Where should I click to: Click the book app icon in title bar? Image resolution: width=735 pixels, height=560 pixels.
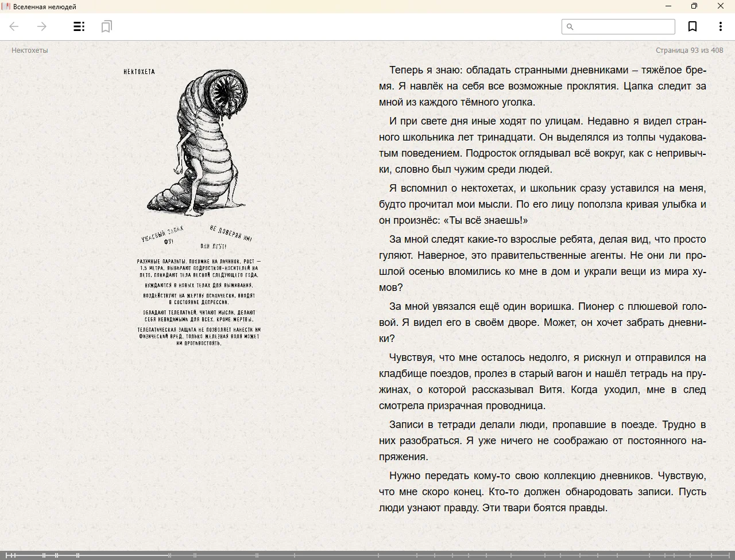tap(6, 6)
